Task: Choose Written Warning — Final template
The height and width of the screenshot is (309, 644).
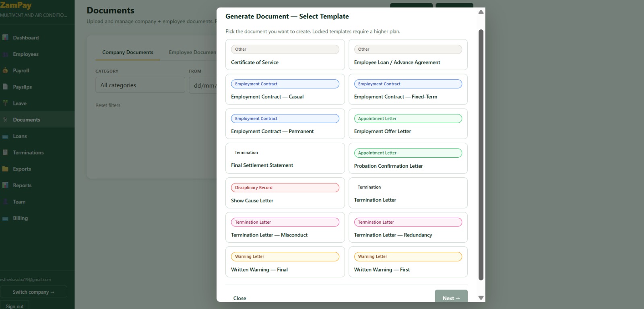Action: click(x=285, y=262)
